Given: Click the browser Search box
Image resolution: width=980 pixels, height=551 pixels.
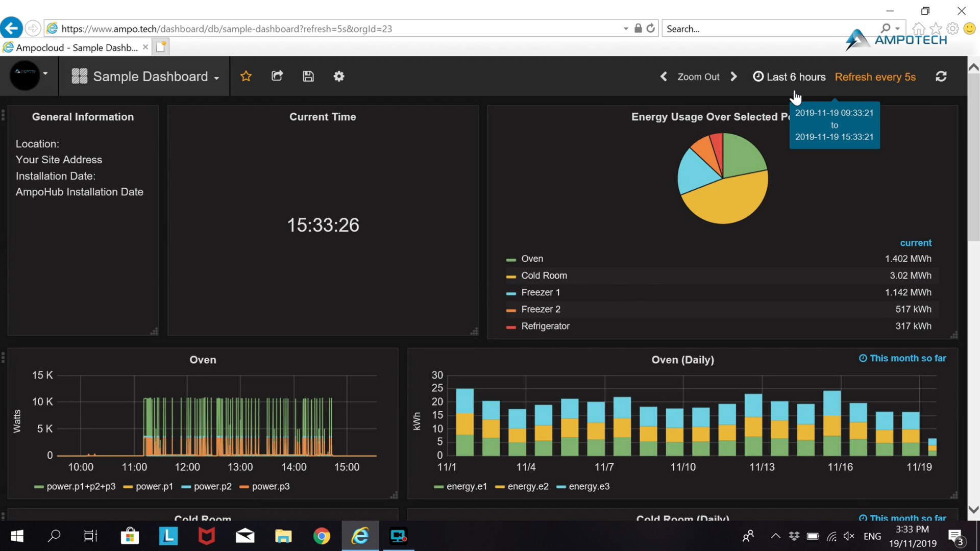Looking at the screenshot, I should 768,29.
